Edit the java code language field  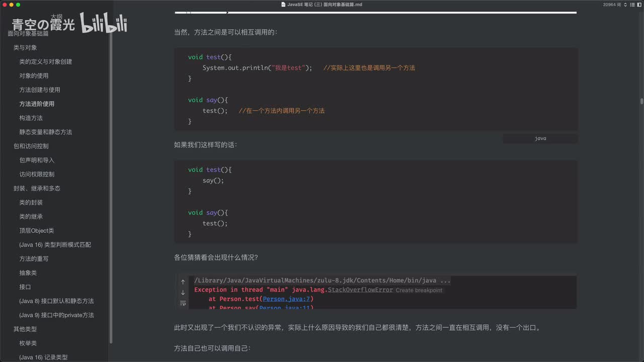pos(540,138)
